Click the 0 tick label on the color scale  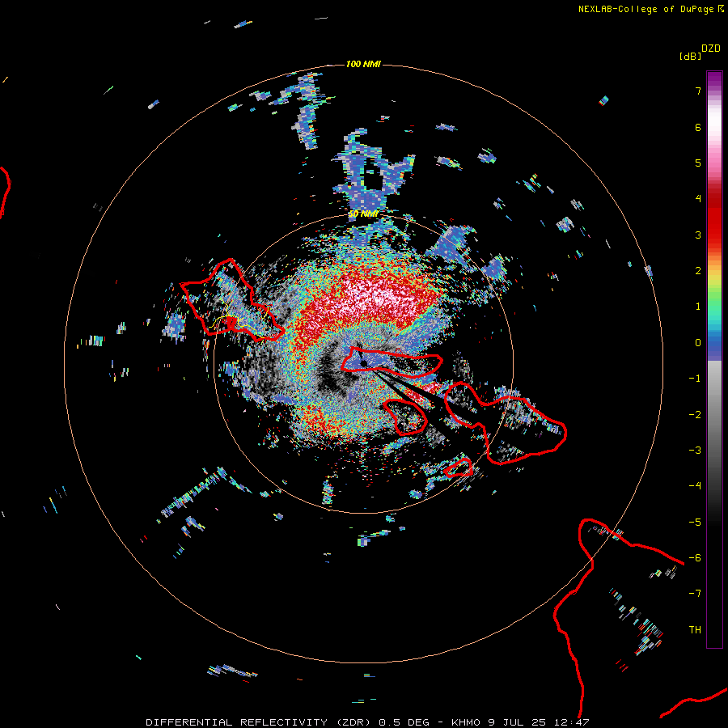[698, 343]
